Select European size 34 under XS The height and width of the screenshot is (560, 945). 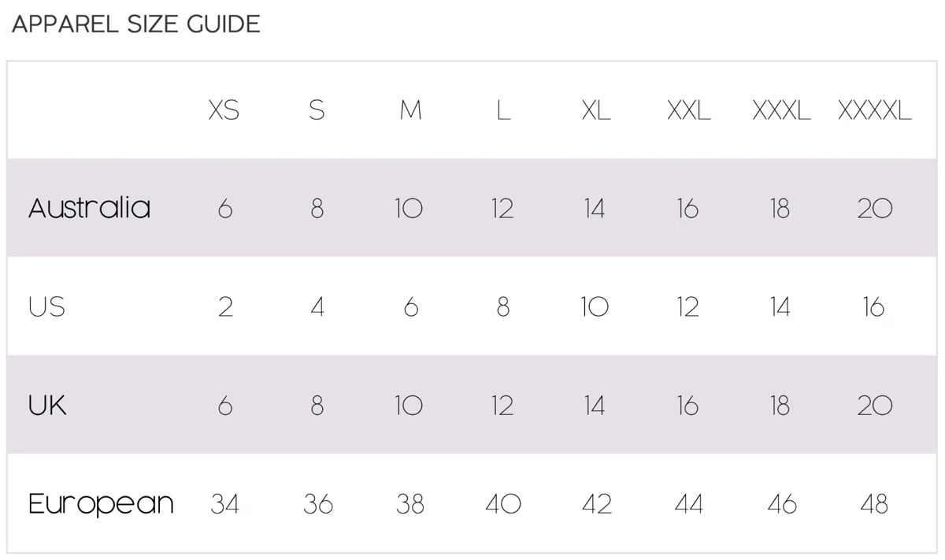pyautogui.click(x=225, y=504)
